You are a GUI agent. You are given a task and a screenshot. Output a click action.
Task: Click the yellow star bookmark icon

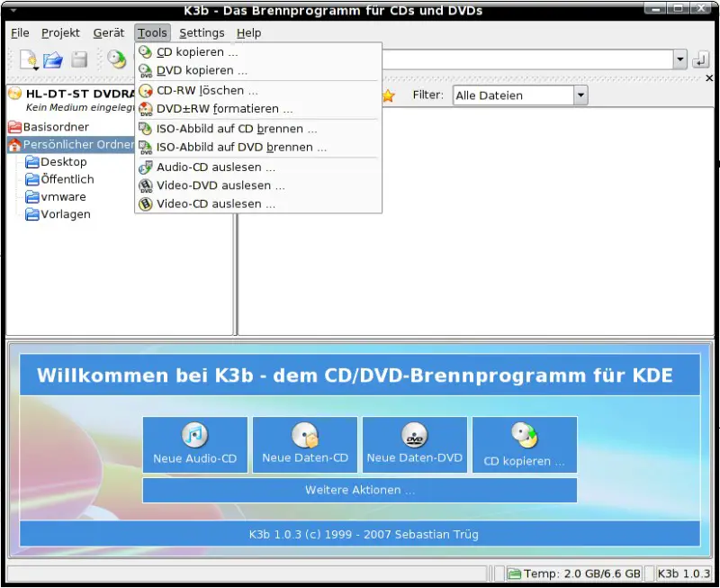coord(389,95)
